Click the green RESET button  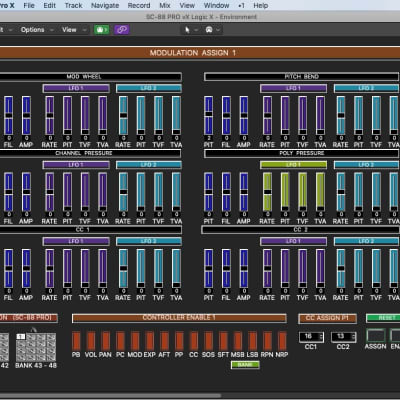click(x=383, y=318)
